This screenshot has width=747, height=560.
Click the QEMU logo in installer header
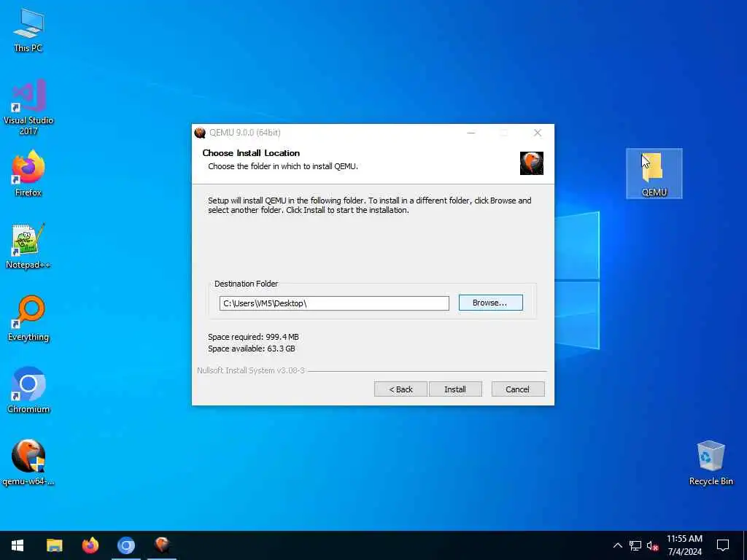click(531, 163)
